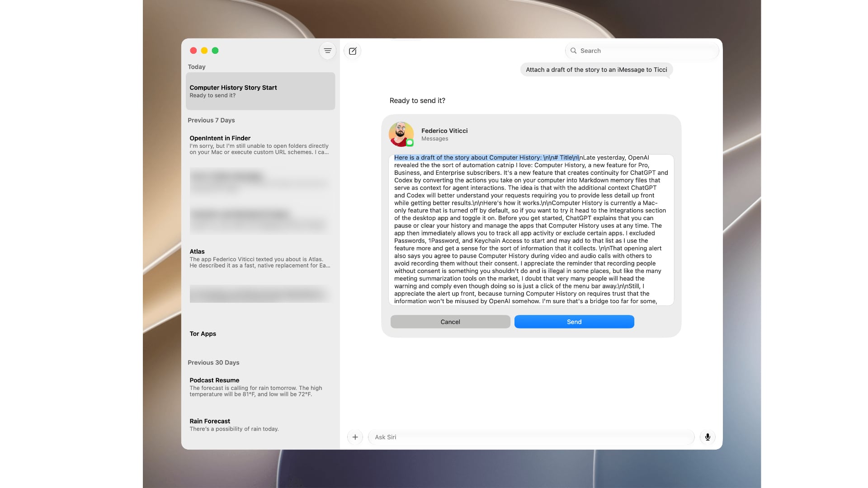Open the Tor Apps conversation
This screenshot has width=868, height=488.
coord(260,334)
